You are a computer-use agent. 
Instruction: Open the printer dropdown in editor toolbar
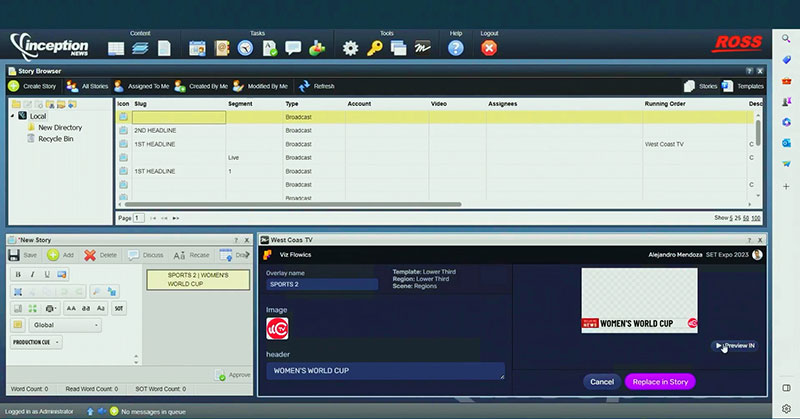(x=52, y=308)
